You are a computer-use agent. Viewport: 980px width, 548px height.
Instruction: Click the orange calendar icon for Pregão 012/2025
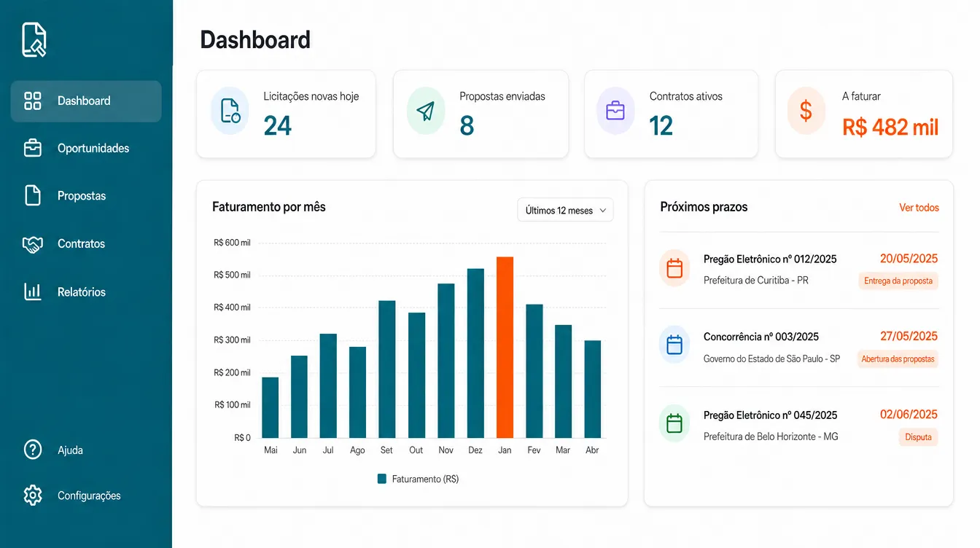pyautogui.click(x=674, y=268)
